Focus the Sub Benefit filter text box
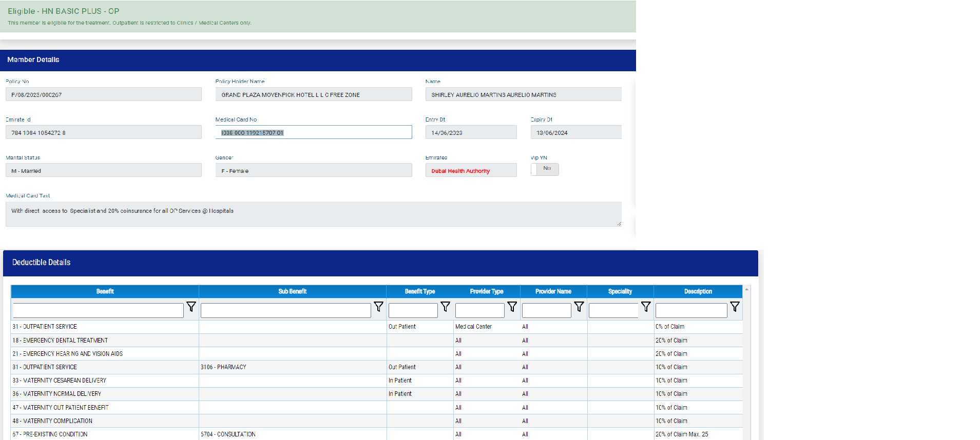 pyautogui.click(x=285, y=310)
